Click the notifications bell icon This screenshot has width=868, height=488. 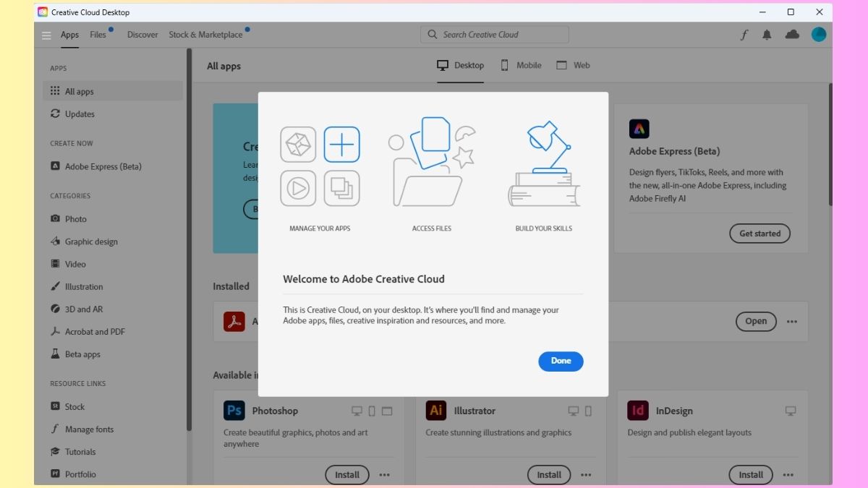pos(767,34)
